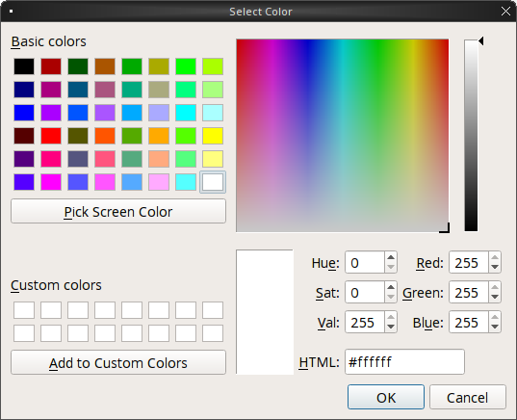Select the orange basic color swatch

tap(159, 136)
